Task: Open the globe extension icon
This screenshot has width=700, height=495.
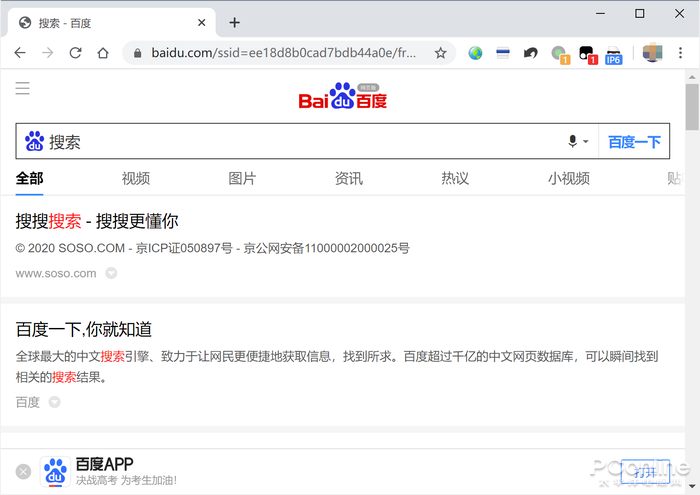Action: pos(475,53)
